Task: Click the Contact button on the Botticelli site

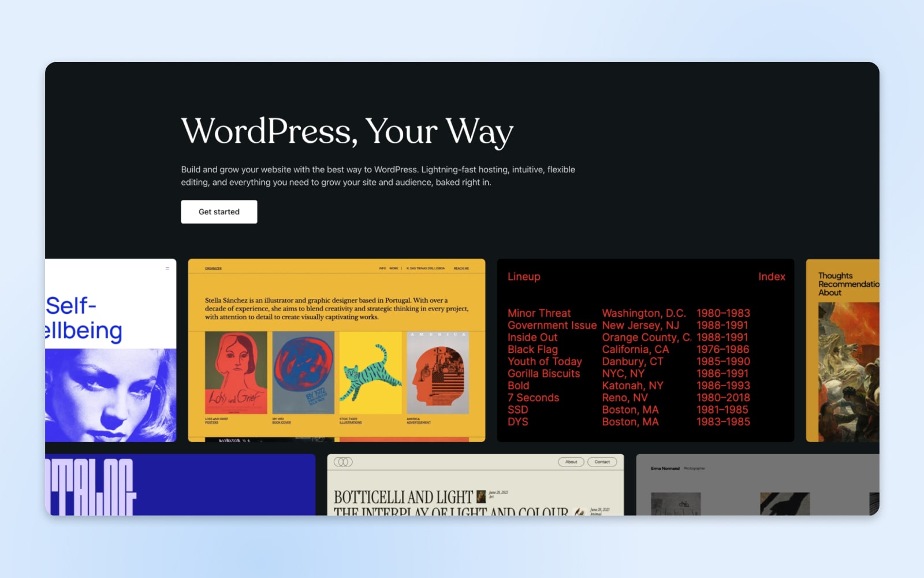Action: click(x=602, y=462)
